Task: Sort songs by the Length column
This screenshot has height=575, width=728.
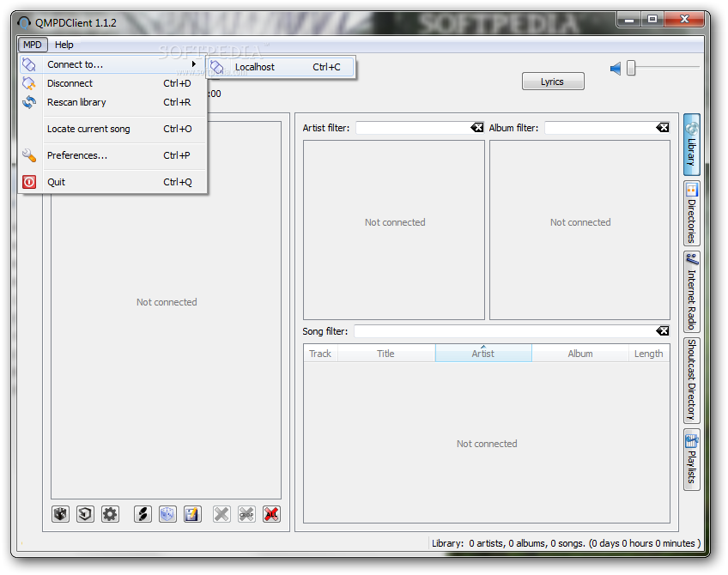Action: [x=649, y=354]
